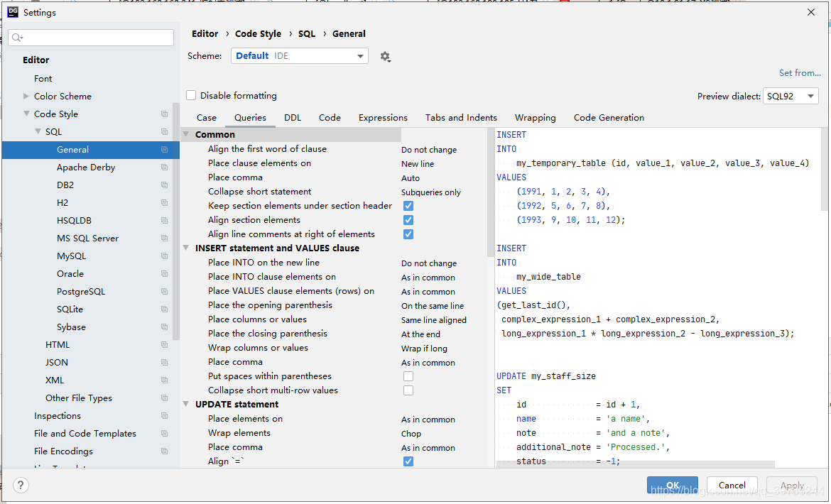Click the copy icon beside JSON
The width and height of the screenshot is (831, 504).
tap(164, 363)
